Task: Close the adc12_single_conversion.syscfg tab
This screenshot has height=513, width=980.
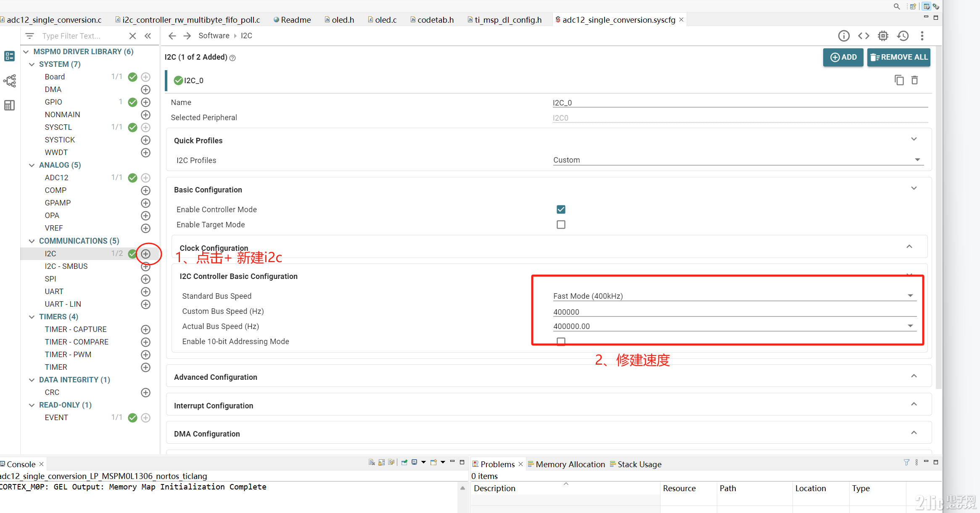Action: point(681,20)
